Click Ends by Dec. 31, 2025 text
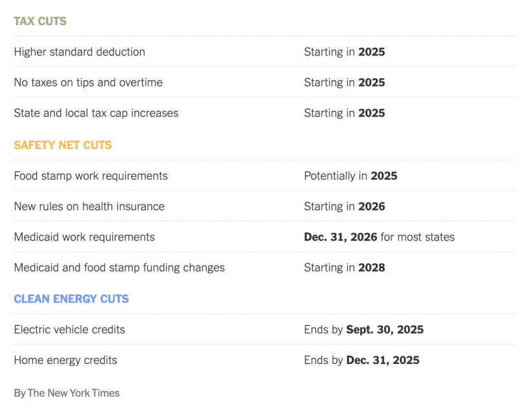This screenshot has width=532, height=413. coord(362,360)
